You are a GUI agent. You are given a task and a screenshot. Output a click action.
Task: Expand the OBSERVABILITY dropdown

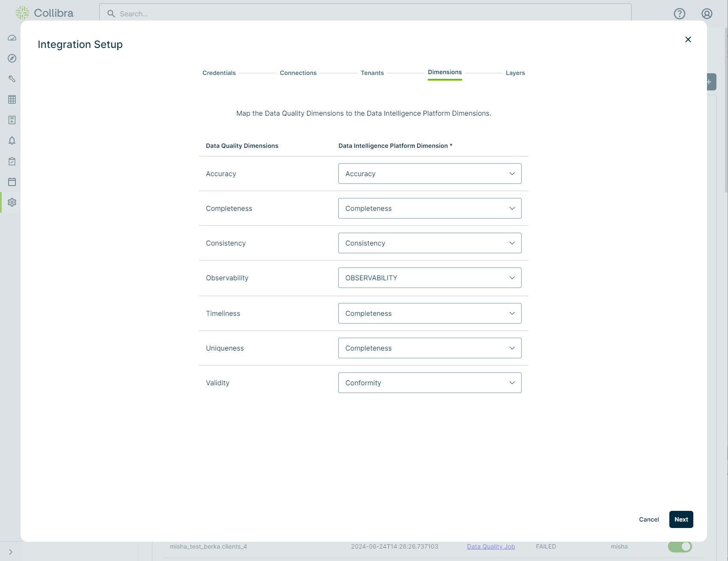430,278
